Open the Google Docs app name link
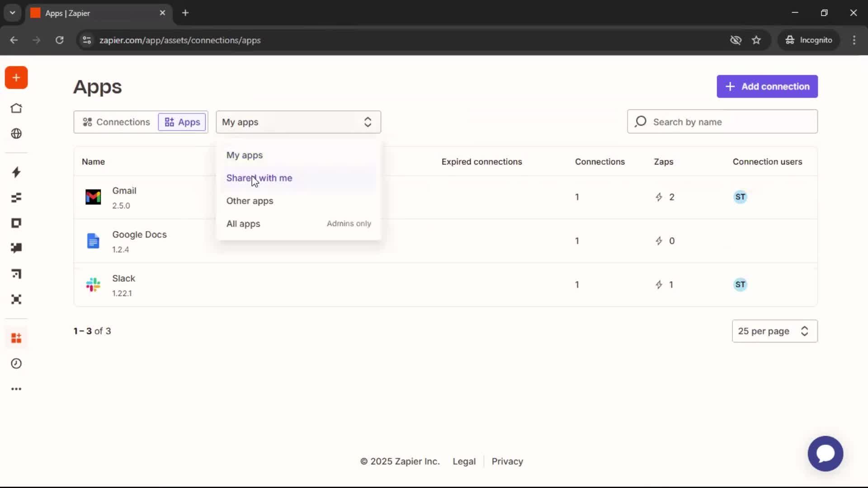Viewport: 868px width, 488px height. coord(139,235)
